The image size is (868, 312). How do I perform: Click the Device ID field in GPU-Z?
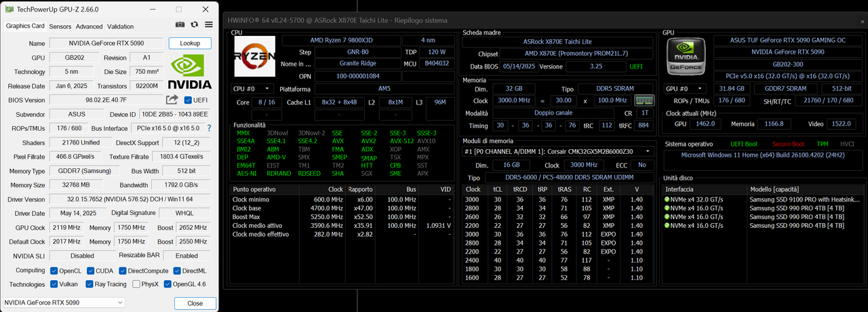point(176,114)
